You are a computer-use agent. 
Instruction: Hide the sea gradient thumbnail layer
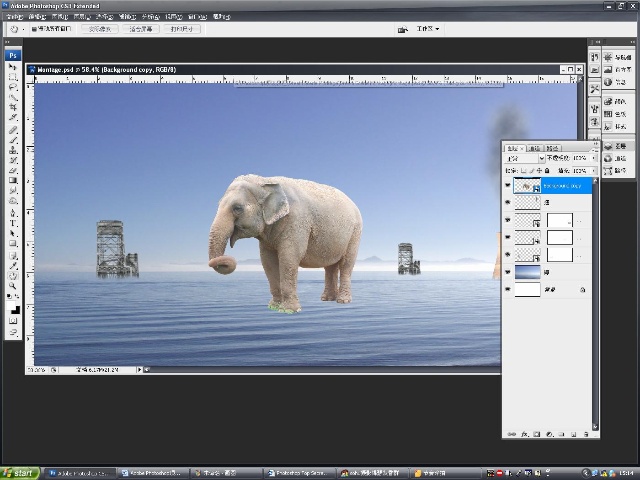pyautogui.click(x=508, y=272)
